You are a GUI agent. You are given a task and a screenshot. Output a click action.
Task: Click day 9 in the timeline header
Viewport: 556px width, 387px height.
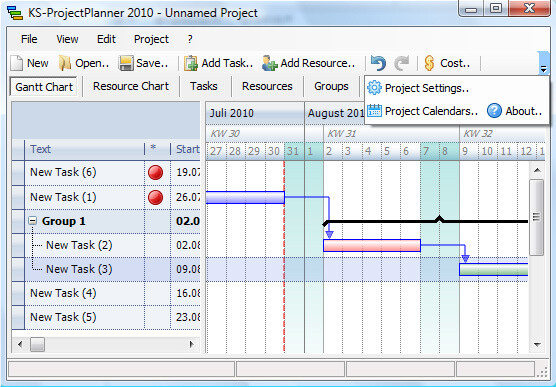(x=468, y=151)
